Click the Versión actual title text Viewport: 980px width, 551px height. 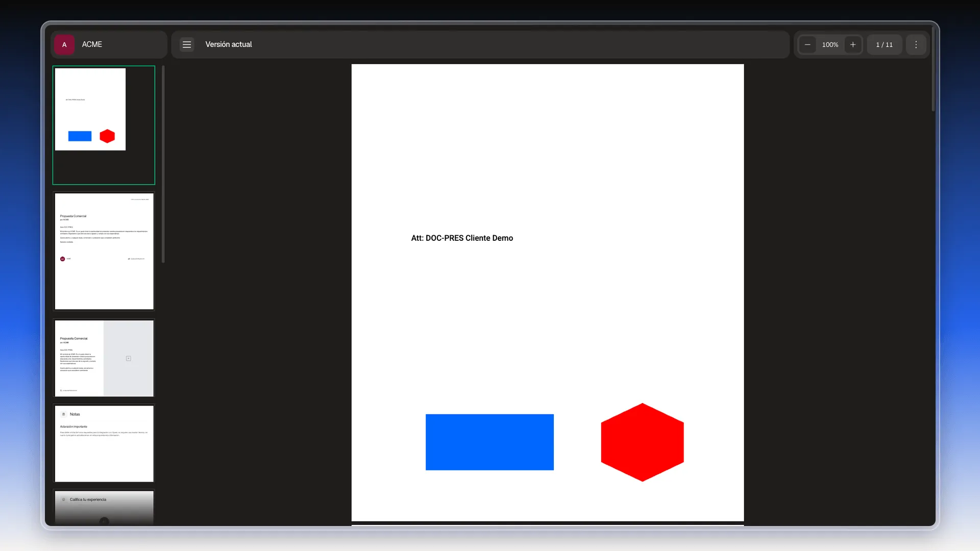coord(229,45)
